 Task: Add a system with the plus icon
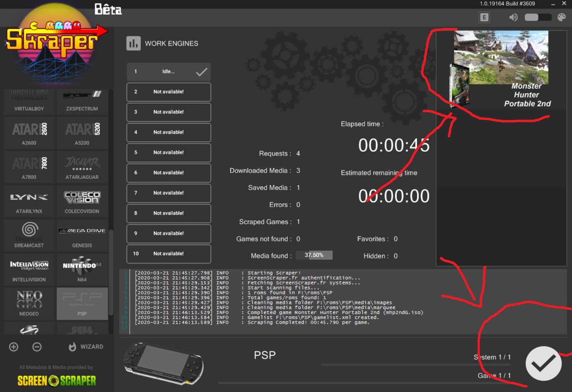[x=14, y=347]
